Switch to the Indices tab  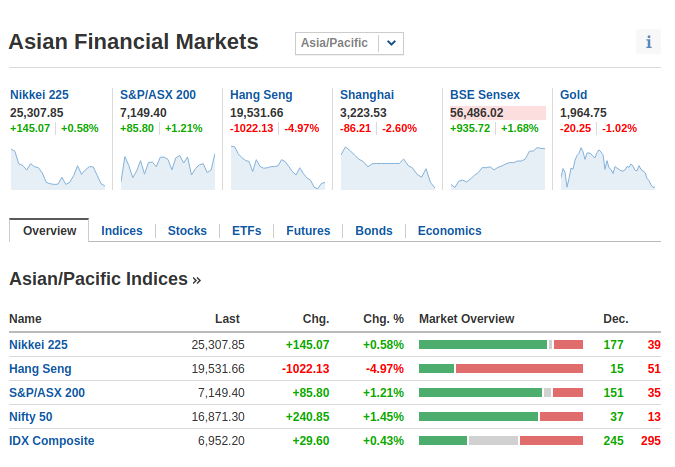(122, 231)
